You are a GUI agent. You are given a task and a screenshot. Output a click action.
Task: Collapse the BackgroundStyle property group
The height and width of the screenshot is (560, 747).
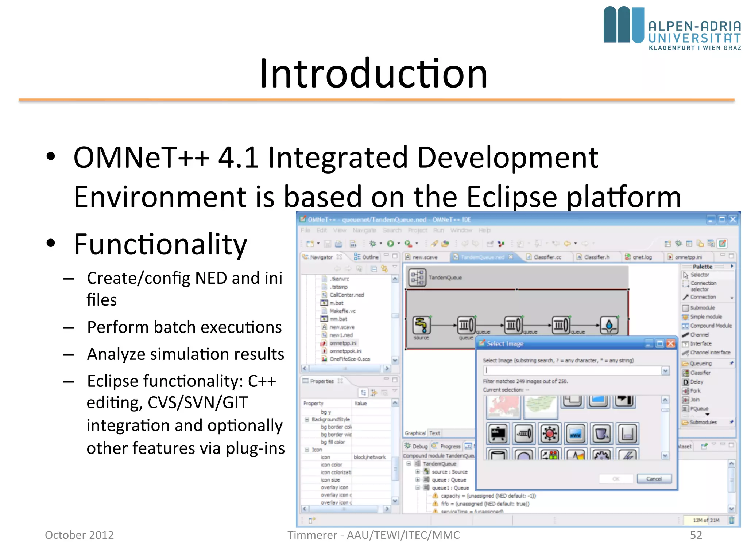coord(307,420)
